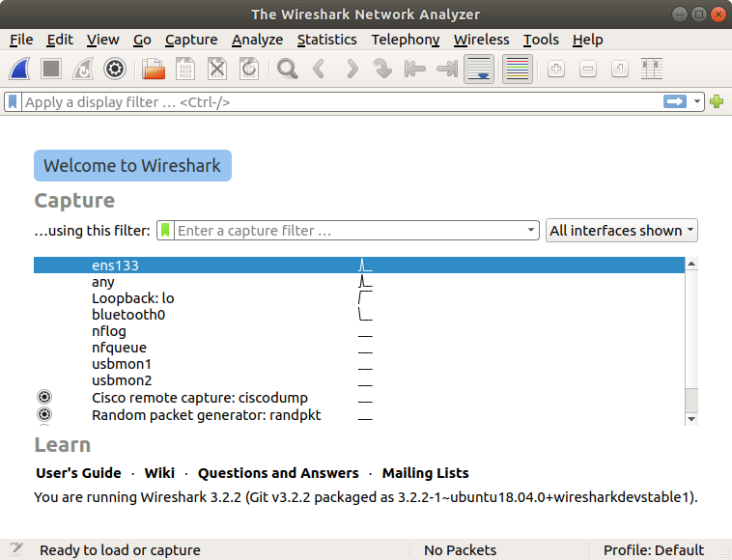Click the stop capture square icon
732x560 pixels.
click(x=51, y=70)
